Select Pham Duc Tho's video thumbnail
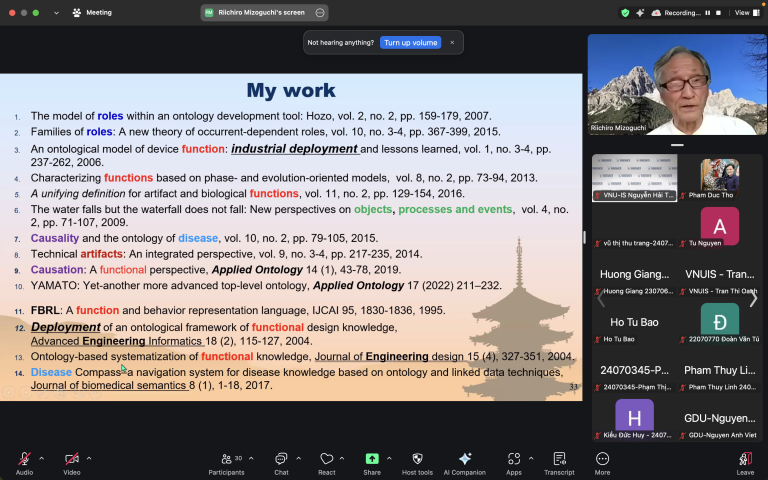This screenshot has height=480, width=768. click(x=720, y=177)
